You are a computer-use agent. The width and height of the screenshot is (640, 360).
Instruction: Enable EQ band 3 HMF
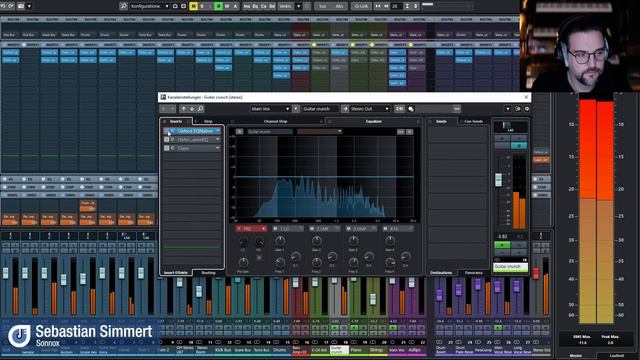pos(349,229)
